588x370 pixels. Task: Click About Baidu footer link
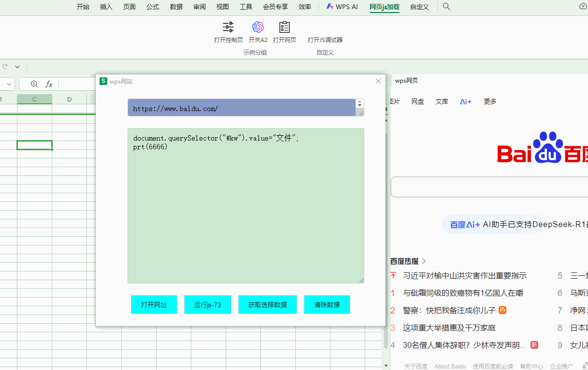[450, 366]
